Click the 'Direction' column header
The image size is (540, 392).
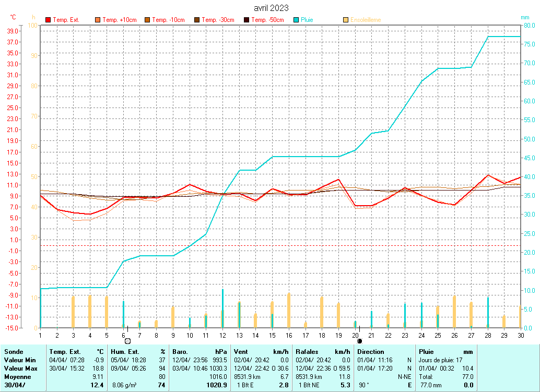[370, 352]
